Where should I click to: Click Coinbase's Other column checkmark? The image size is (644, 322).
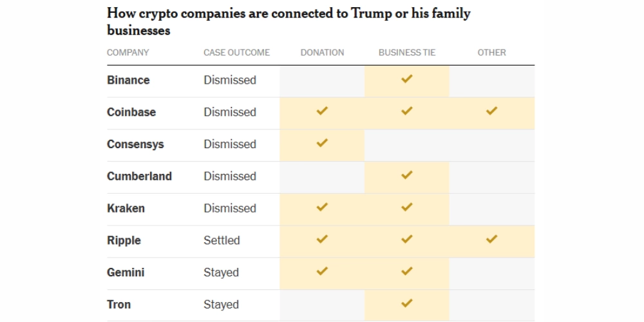point(491,111)
